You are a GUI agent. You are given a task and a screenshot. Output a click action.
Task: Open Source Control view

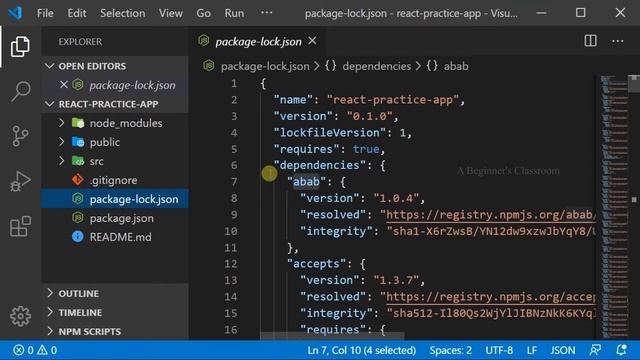[20, 136]
